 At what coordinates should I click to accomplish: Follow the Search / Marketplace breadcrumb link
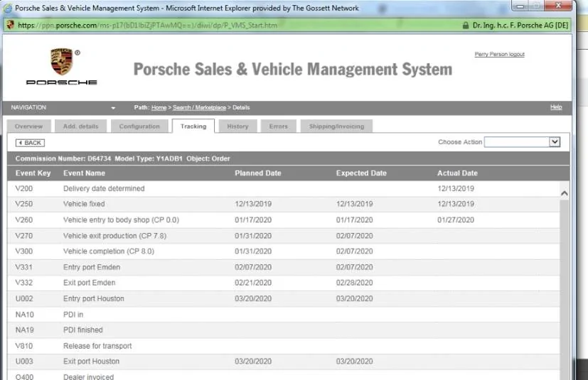tap(199, 107)
